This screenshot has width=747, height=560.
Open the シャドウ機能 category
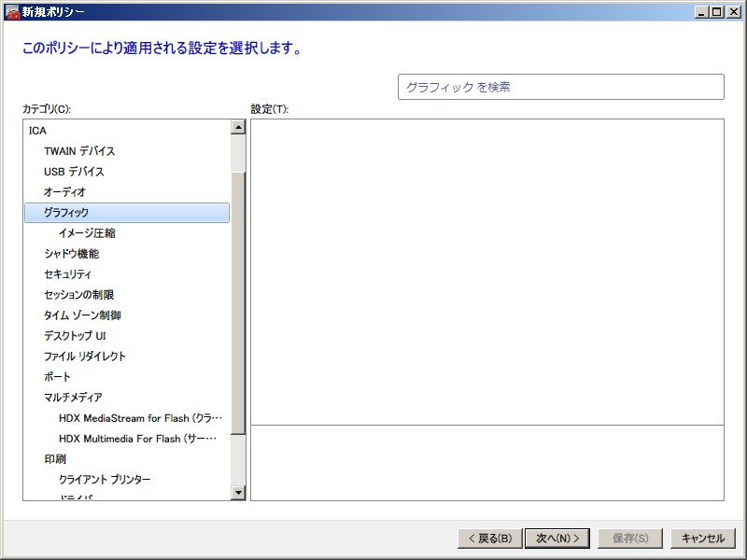(71, 254)
